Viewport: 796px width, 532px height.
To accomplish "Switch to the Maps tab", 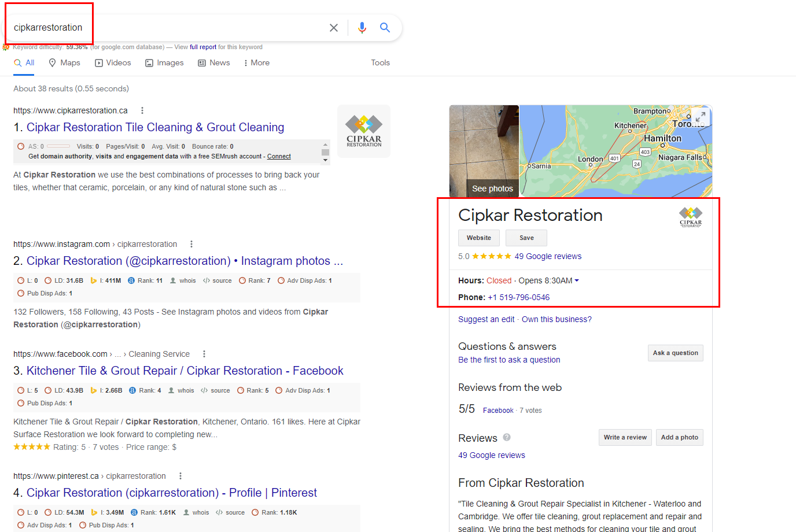I will point(64,63).
